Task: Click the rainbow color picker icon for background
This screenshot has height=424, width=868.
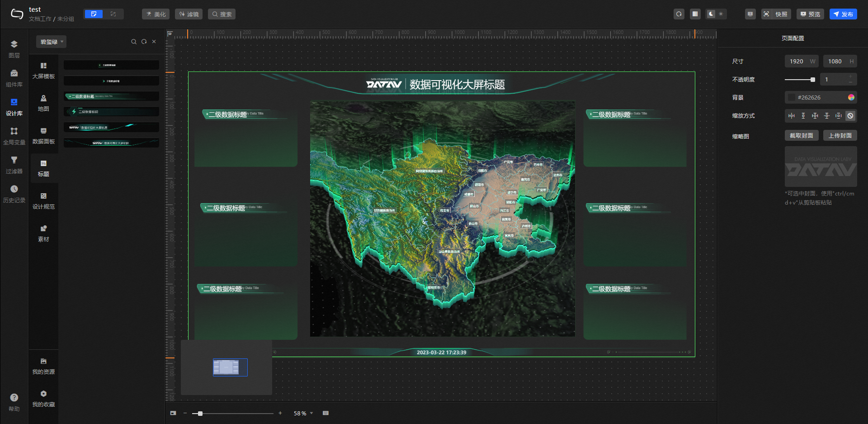Action: pyautogui.click(x=851, y=97)
